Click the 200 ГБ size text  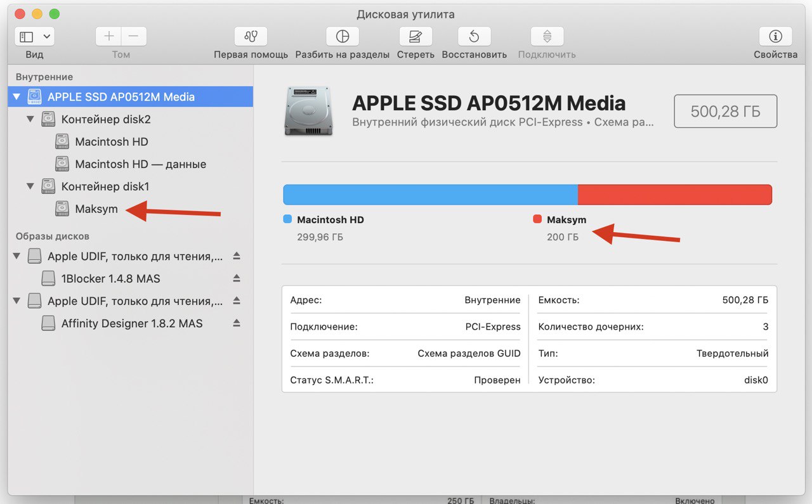point(563,237)
